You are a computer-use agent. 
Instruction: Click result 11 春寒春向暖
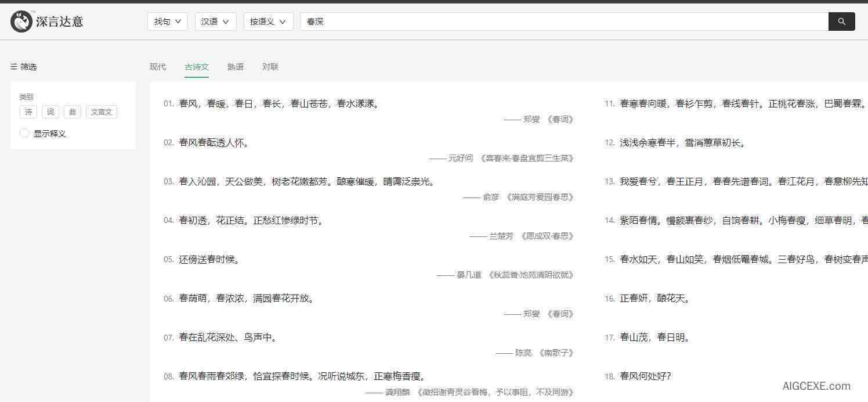click(744, 104)
